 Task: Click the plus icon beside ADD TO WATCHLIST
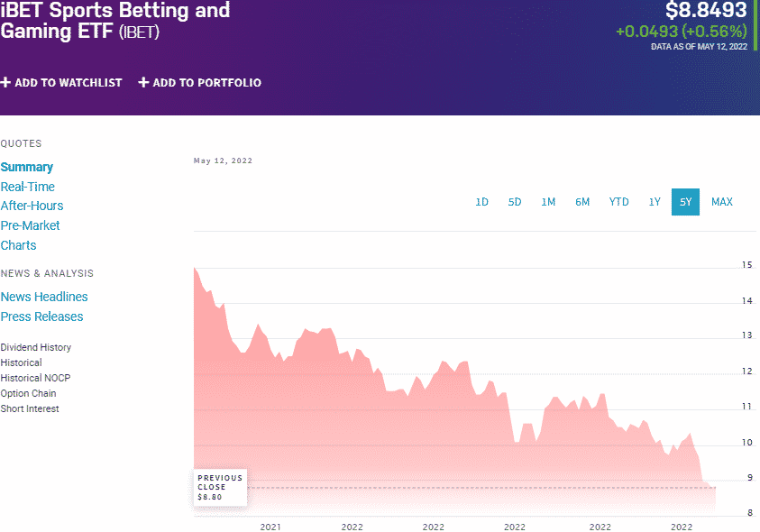7,82
